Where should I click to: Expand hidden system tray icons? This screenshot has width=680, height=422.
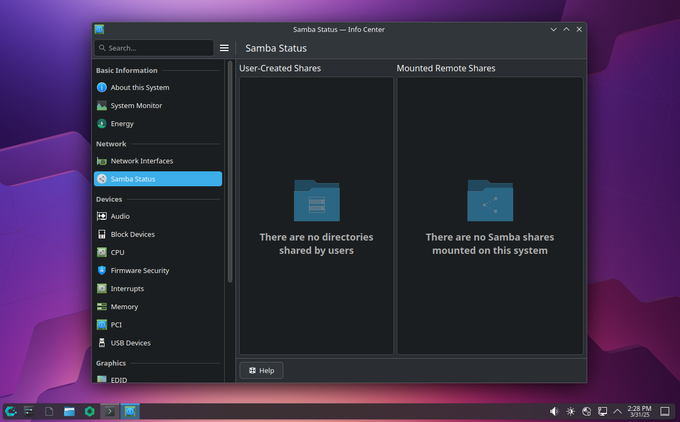618,411
